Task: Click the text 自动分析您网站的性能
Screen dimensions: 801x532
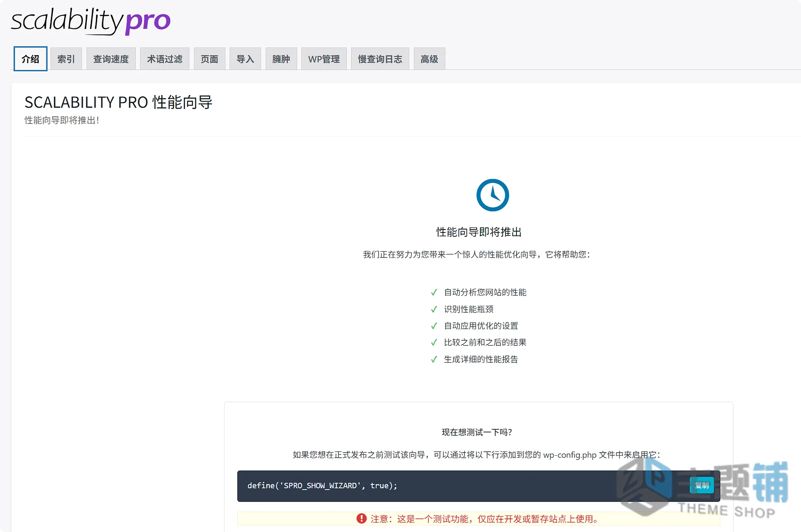Action: pyautogui.click(x=485, y=292)
